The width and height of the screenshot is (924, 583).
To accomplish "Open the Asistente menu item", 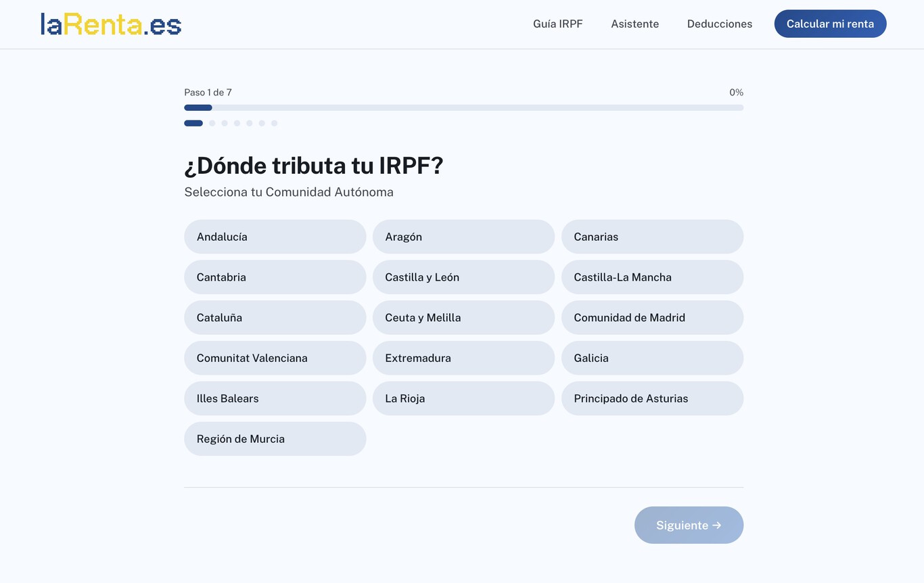I will pyautogui.click(x=634, y=24).
